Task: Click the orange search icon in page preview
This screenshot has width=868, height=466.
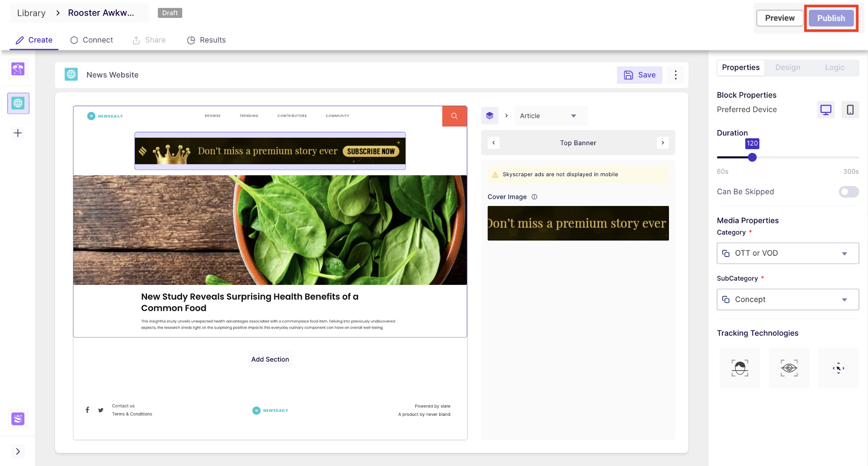Action: coord(454,116)
